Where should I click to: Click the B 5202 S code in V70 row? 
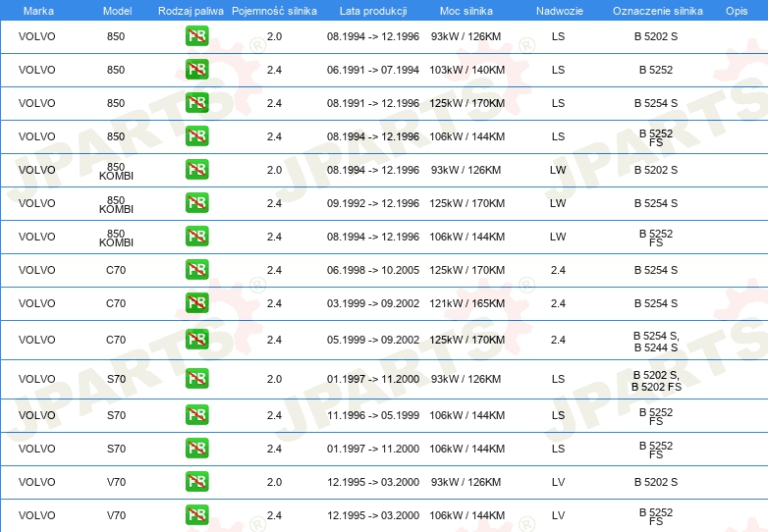pos(656,482)
